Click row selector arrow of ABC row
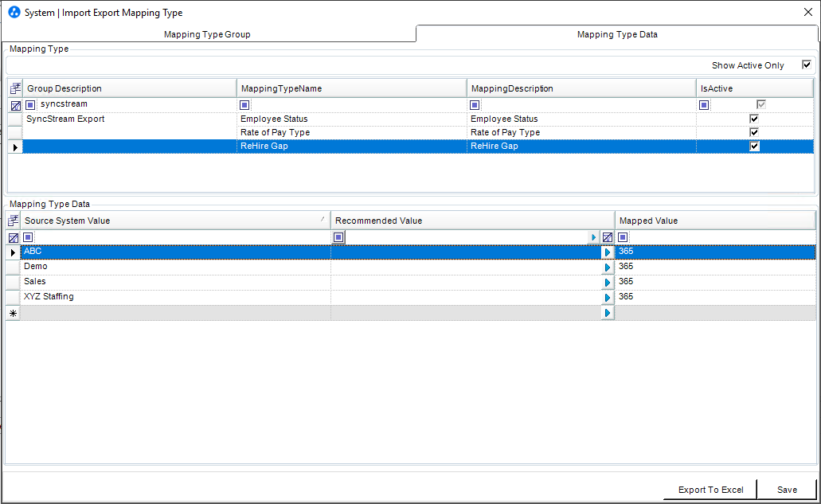The image size is (821, 504). click(x=13, y=252)
